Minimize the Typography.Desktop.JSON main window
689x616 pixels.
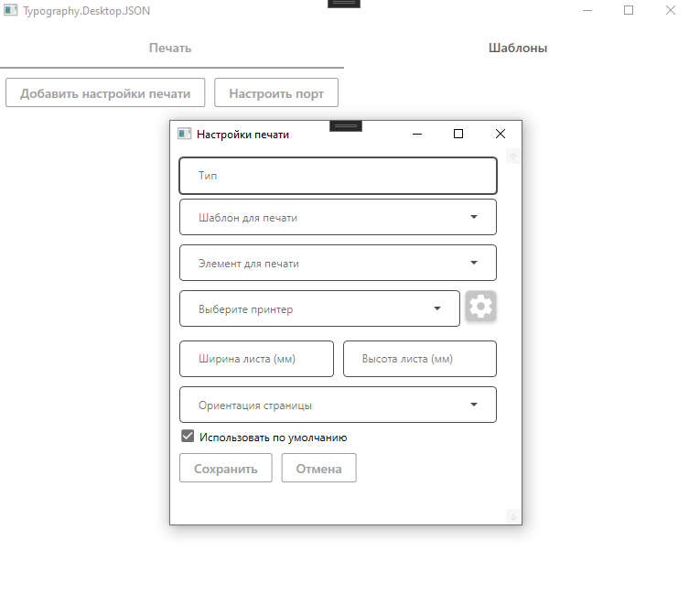click(x=587, y=10)
